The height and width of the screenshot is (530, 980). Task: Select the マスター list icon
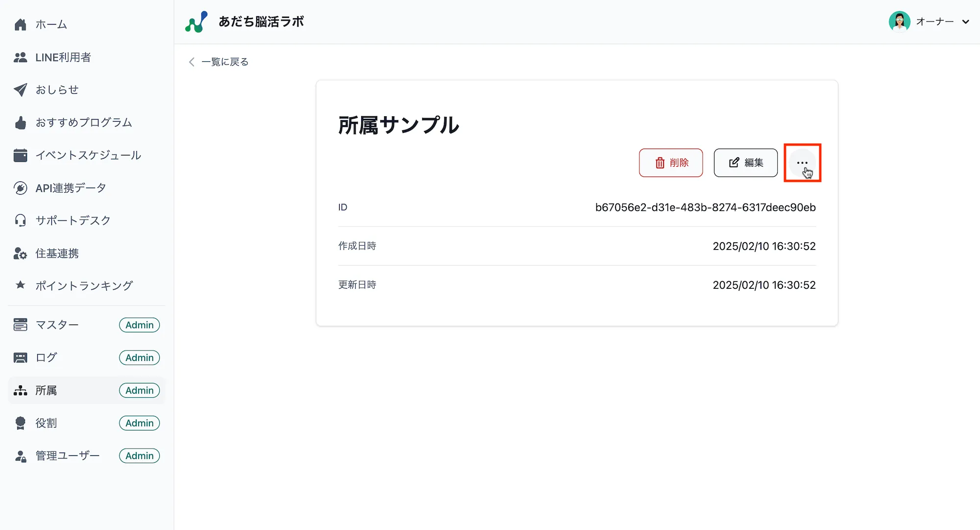coord(20,325)
